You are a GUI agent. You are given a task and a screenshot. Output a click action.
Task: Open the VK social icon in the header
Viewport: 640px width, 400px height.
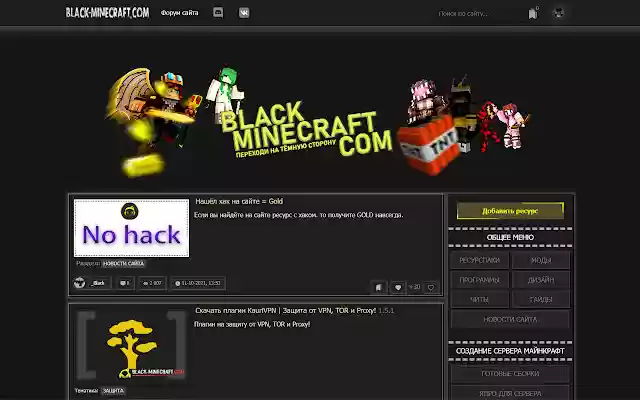[244, 13]
